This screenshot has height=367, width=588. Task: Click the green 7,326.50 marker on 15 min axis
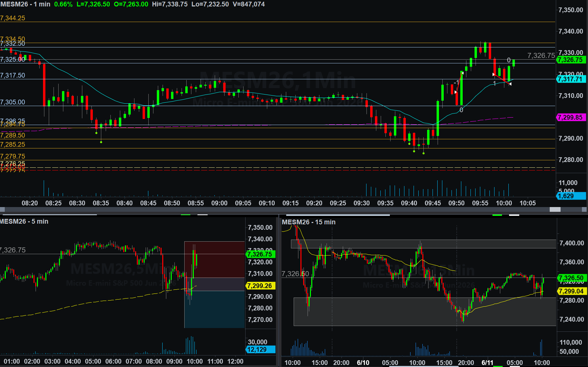[572, 278]
